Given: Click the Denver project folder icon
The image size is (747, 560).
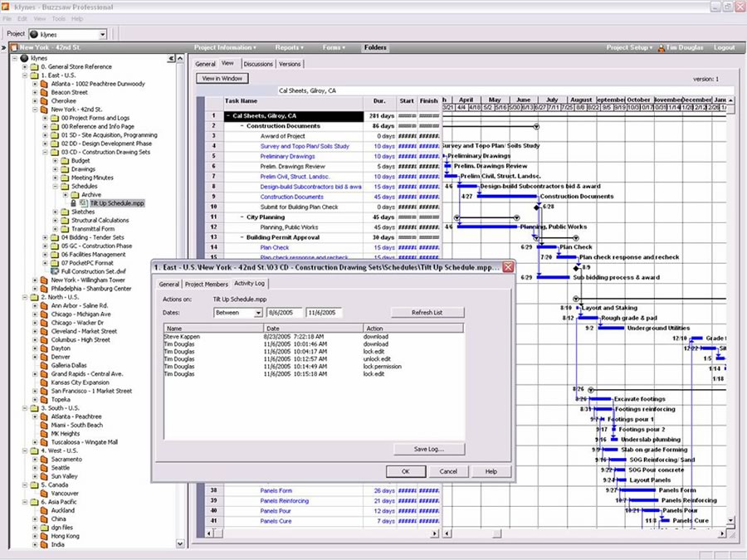Looking at the screenshot, I should tap(44, 357).
